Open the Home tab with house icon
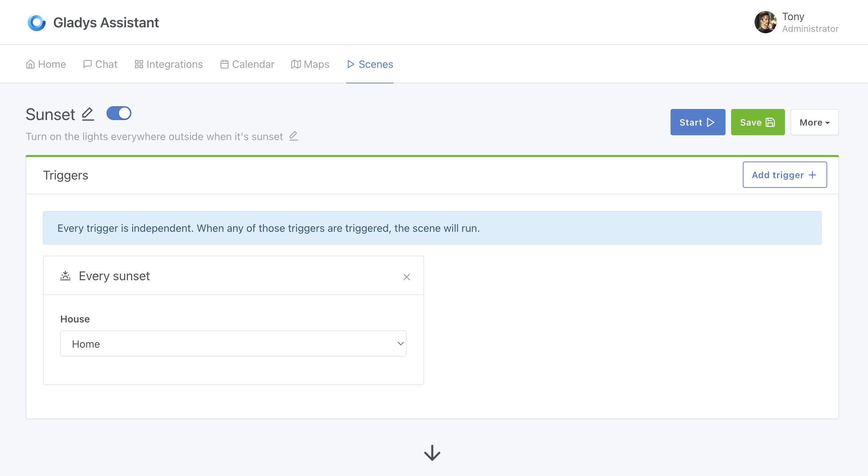 point(46,64)
